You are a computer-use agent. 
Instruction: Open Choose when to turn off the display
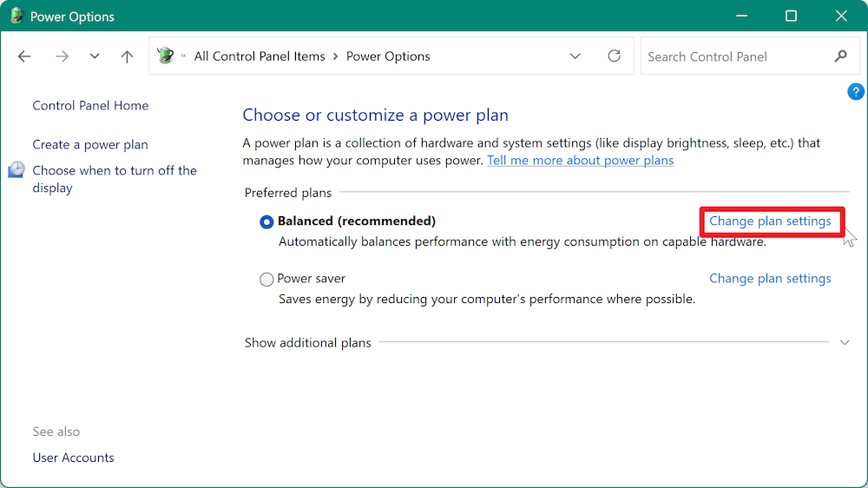coord(115,179)
